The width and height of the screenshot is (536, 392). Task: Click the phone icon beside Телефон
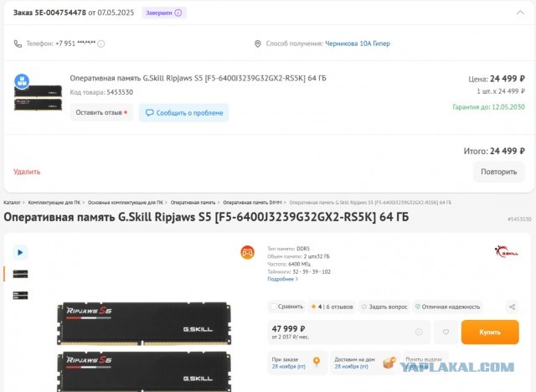point(18,44)
